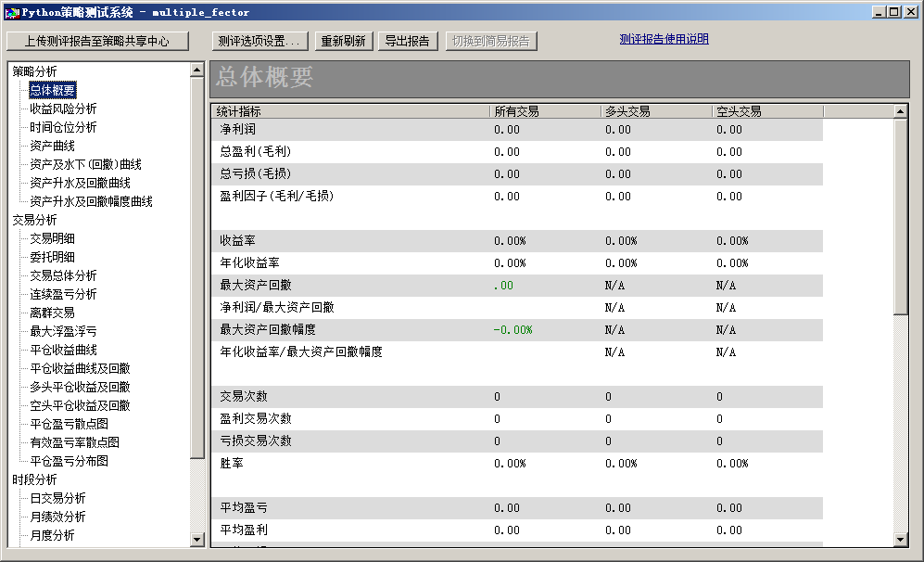Click the app icon in the title bar
The height and width of the screenshot is (562, 924).
[x=12, y=12]
